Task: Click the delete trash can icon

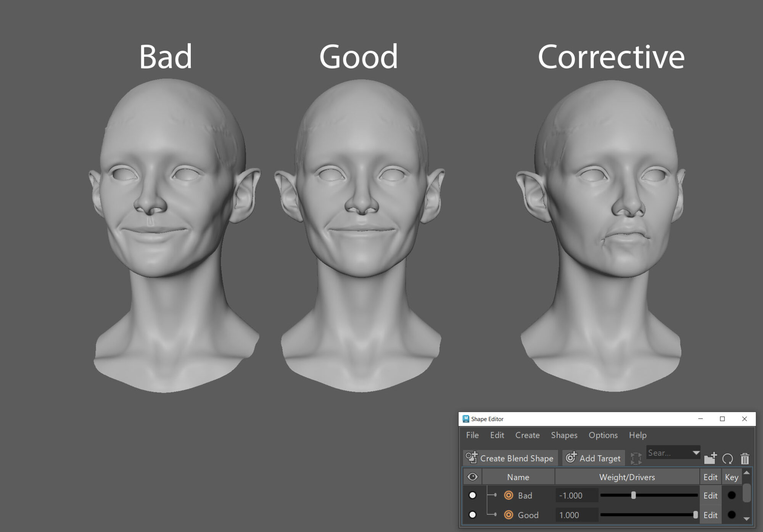Action: pos(745,458)
